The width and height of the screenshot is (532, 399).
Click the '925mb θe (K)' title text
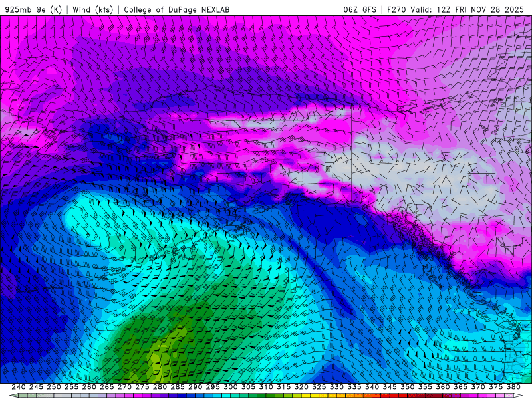(33, 9)
